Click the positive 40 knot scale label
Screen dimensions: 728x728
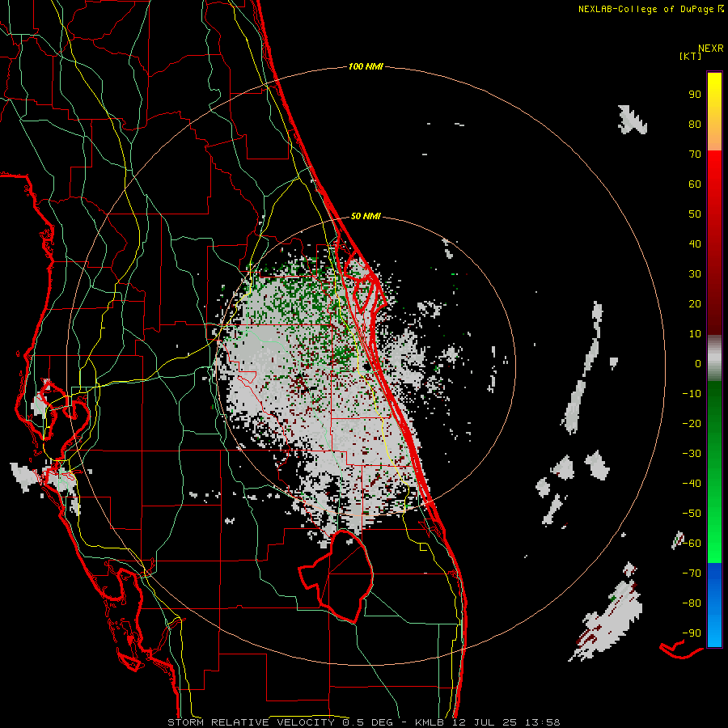click(695, 244)
